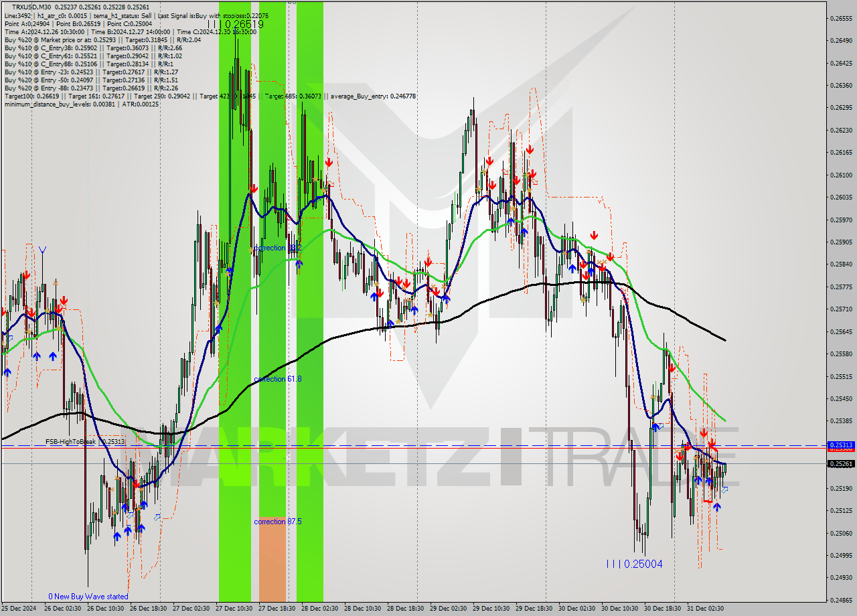This screenshot has width=857, height=616.
Task: Click the current price tag 0.25261
Action: (x=841, y=463)
